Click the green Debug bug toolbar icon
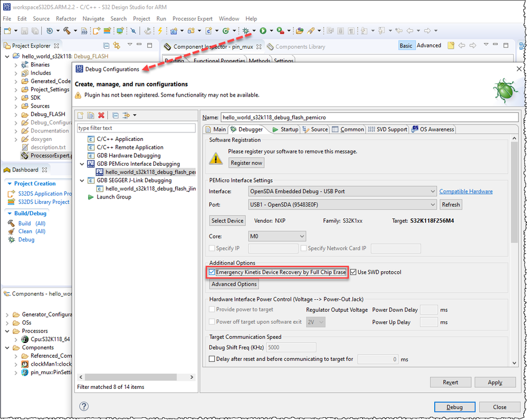 246,31
